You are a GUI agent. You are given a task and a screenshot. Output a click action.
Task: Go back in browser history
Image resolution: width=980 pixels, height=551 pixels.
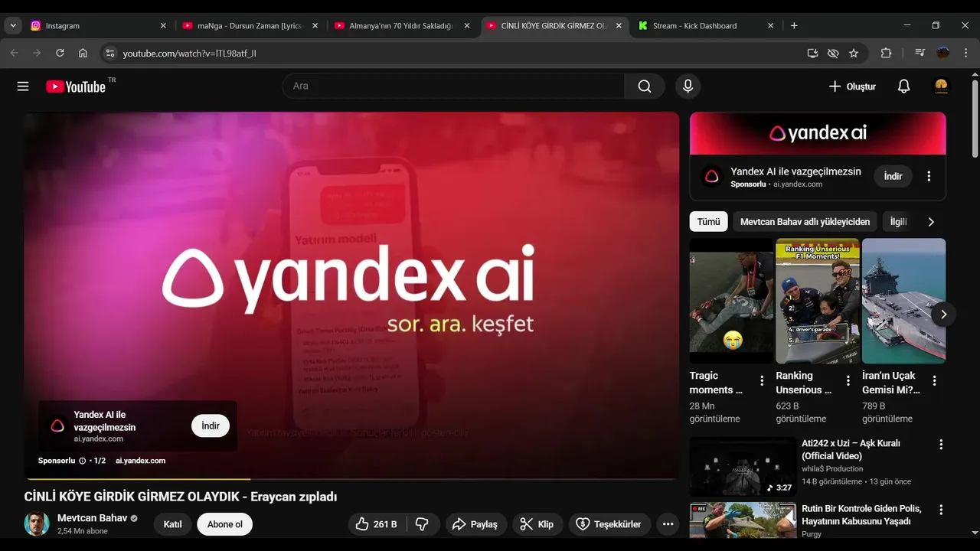pyautogui.click(x=14, y=53)
